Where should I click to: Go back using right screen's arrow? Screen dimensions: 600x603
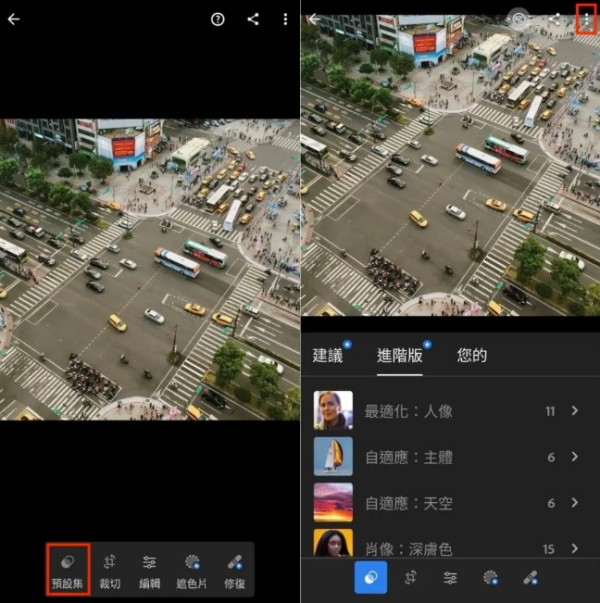pyautogui.click(x=315, y=19)
